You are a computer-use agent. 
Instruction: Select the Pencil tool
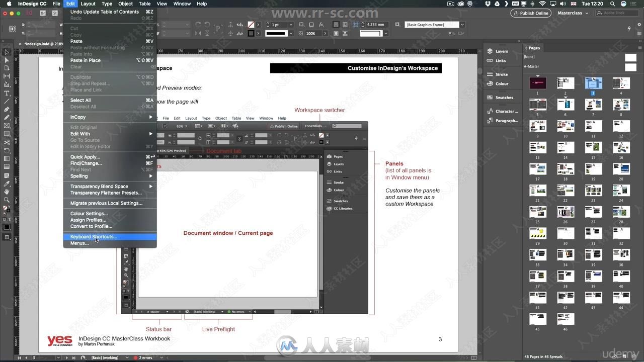click(x=7, y=117)
